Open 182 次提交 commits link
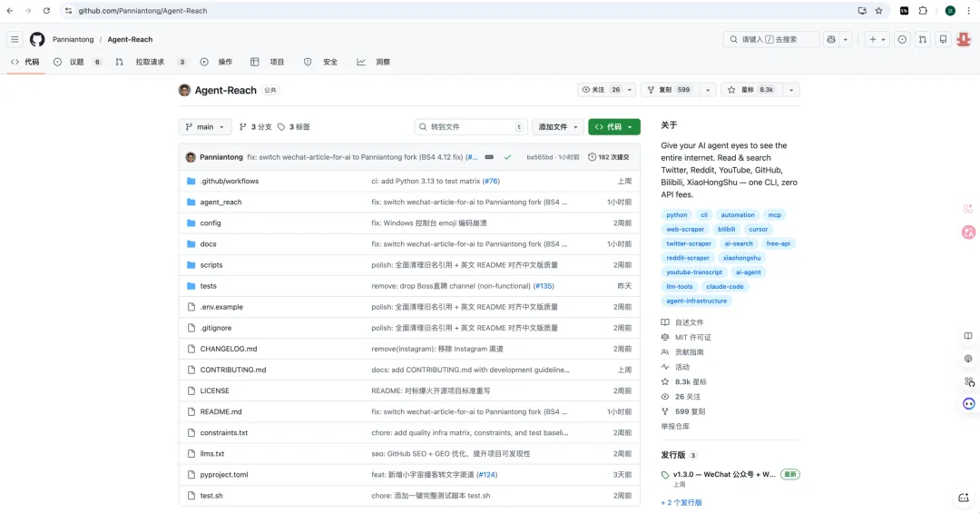Viewport: 980px width, 514px height. point(609,157)
